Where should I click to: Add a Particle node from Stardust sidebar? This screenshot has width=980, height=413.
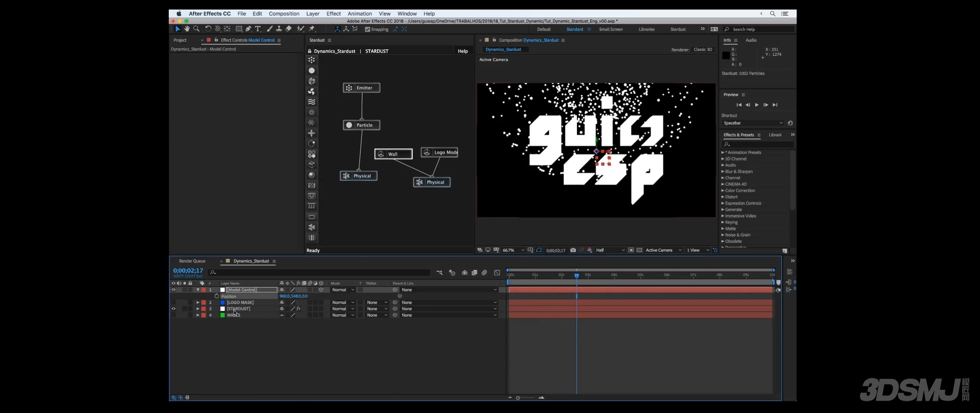click(x=312, y=71)
